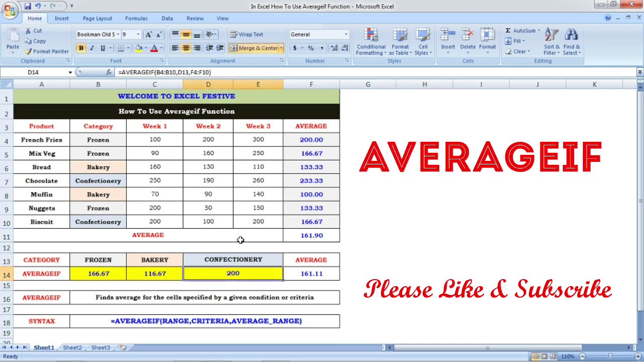Toggle Underline formatting
644x362 pixels.
(103, 48)
